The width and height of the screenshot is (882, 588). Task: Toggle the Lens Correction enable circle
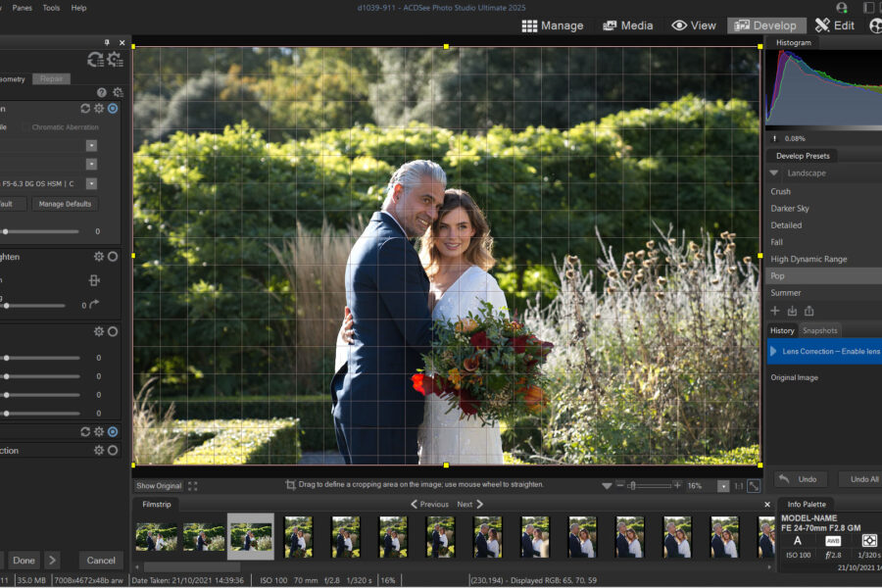click(113, 109)
